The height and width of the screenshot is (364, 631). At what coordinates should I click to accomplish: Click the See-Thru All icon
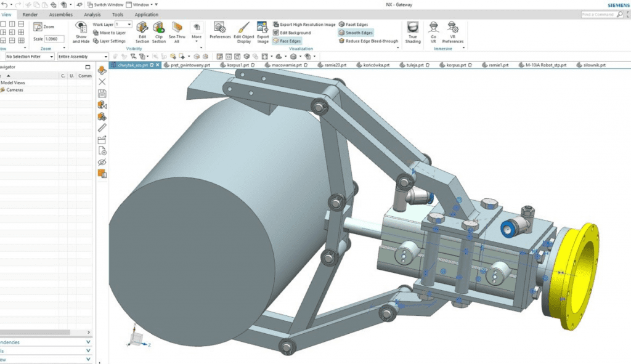click(x=177, y=28)
